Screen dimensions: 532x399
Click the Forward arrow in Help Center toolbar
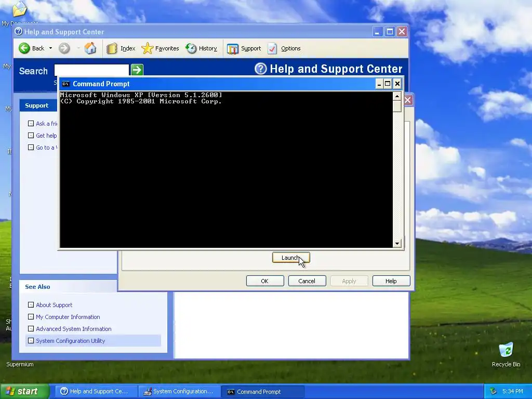click(64, 48)
